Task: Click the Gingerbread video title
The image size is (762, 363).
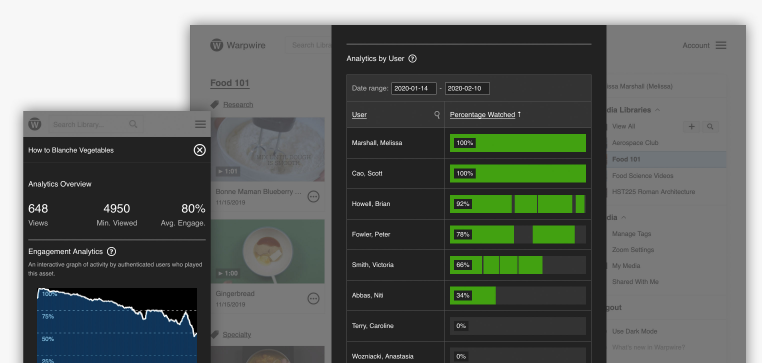Action: tap(235, 294)
